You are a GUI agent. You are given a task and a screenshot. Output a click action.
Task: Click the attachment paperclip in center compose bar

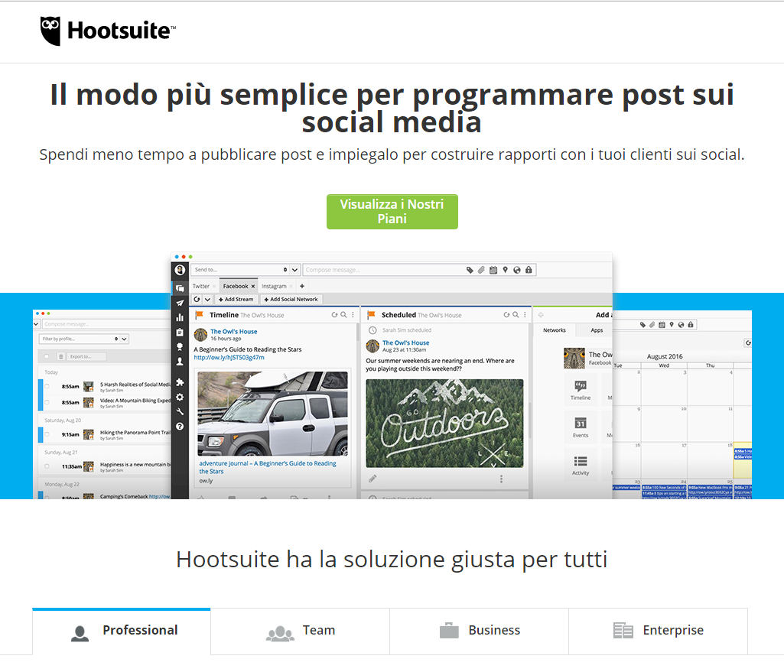point(481,270)
